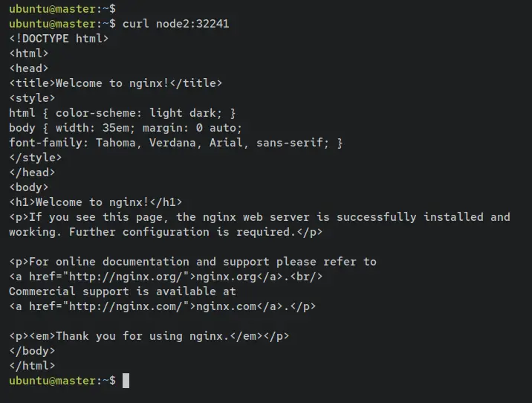
Task: Click the "<title>Welcome to nginx!</title>" line
Action: pos(115,83)
